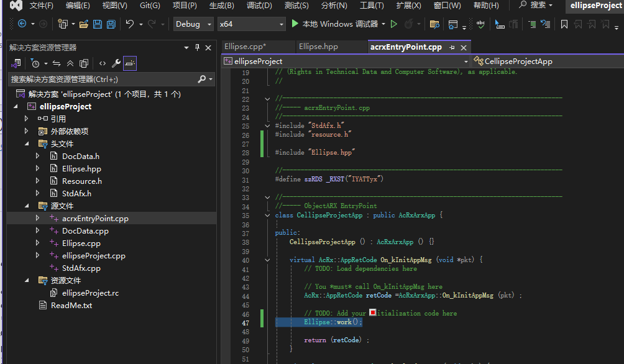
Task: Click the bookmark icon in toolbar
Action: [x=564, y=24]
